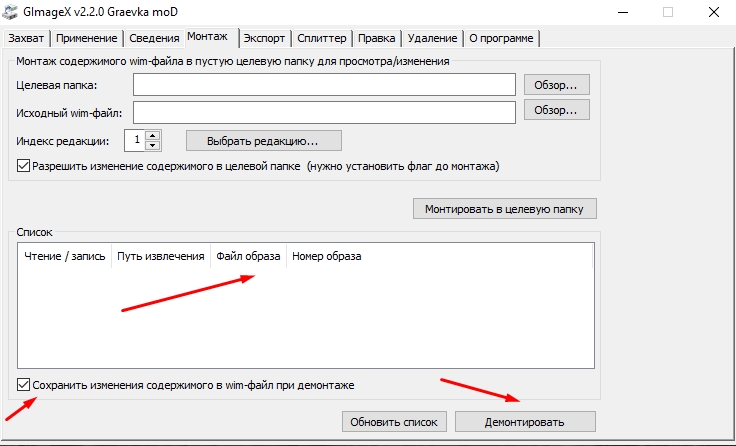Switch to the Правка tab
The width and height of the screenshot is (736, 446).
coord(376,38)
